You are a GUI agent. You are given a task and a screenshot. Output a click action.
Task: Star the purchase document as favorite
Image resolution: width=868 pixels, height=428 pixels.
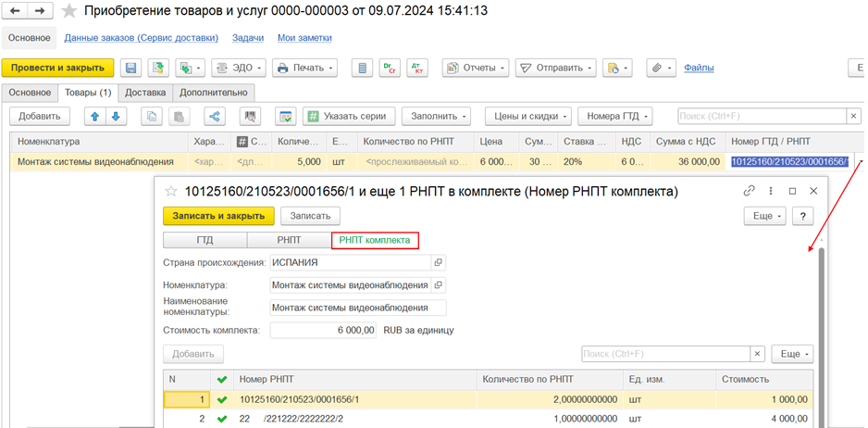point(69,11)
